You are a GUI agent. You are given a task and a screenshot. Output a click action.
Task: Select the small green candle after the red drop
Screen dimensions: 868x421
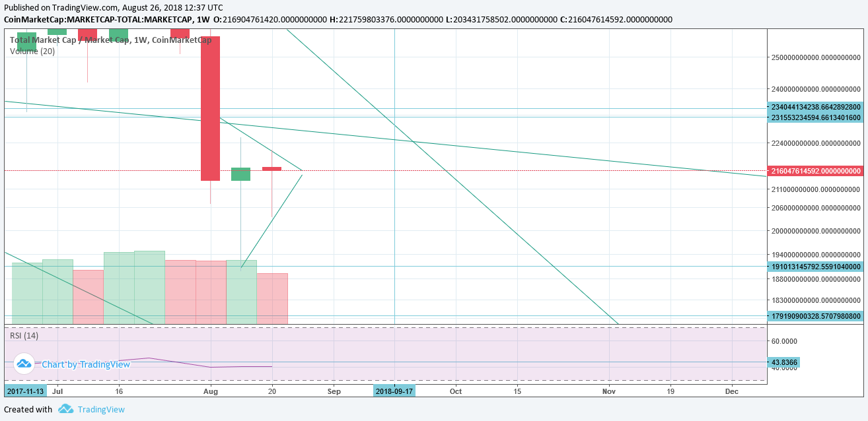point(240,174)
